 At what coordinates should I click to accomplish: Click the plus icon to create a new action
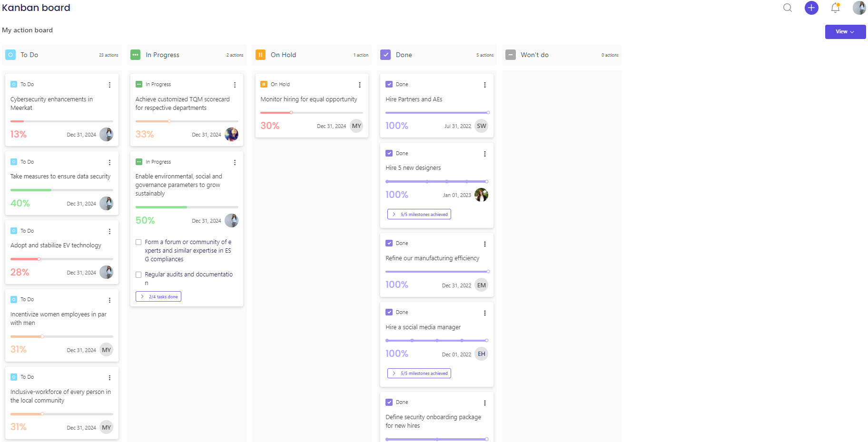[x=811, y=8]
